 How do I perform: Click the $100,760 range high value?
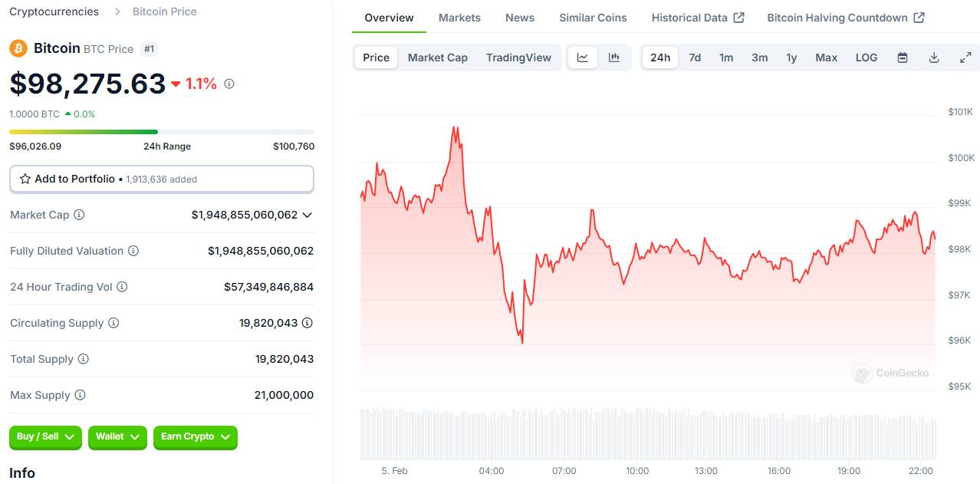tap(294, 147)
